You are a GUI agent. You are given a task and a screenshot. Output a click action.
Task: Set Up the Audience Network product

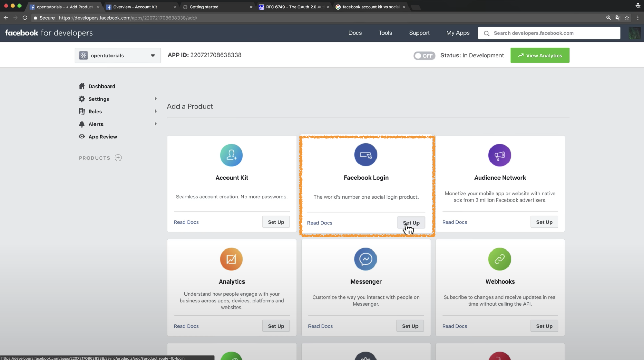(544, 222)
